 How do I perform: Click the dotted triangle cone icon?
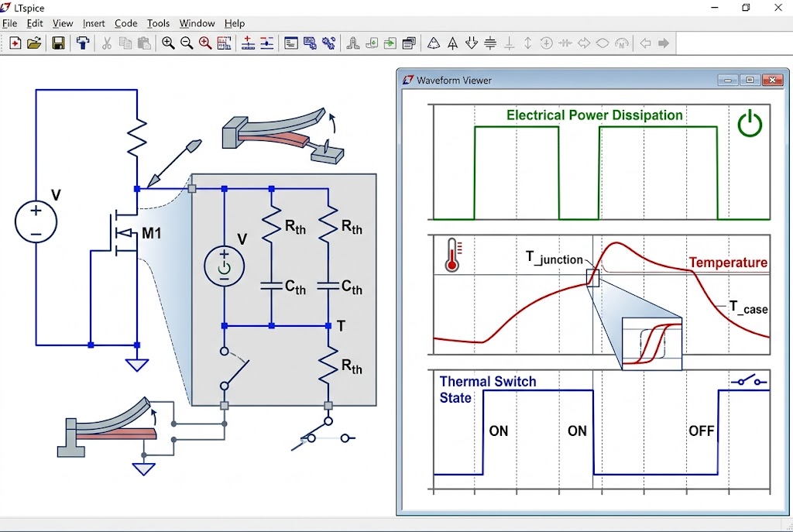click(434, 43)
